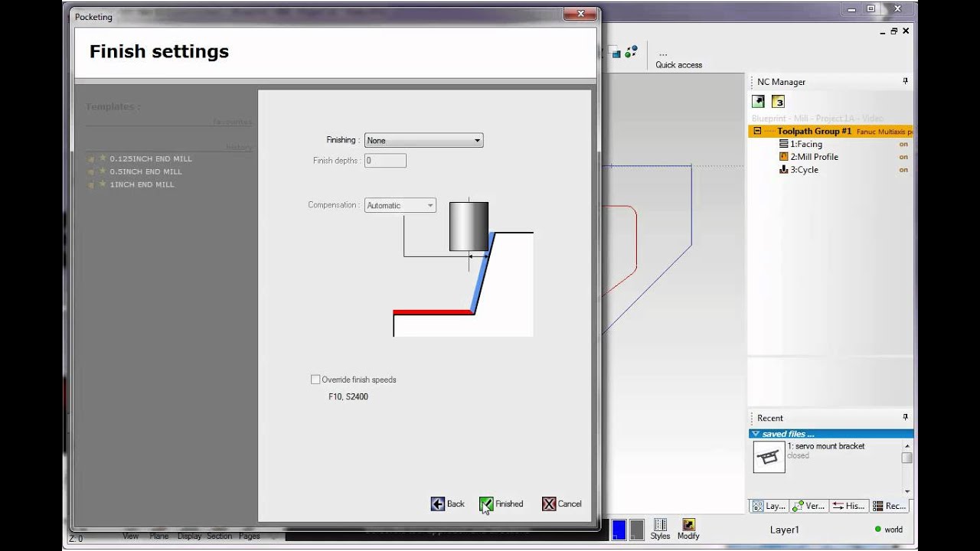Image resolution: width=980 pixels, height=551 pixels.
Task: Click the Finish depths input field
Action: point(385,161)
